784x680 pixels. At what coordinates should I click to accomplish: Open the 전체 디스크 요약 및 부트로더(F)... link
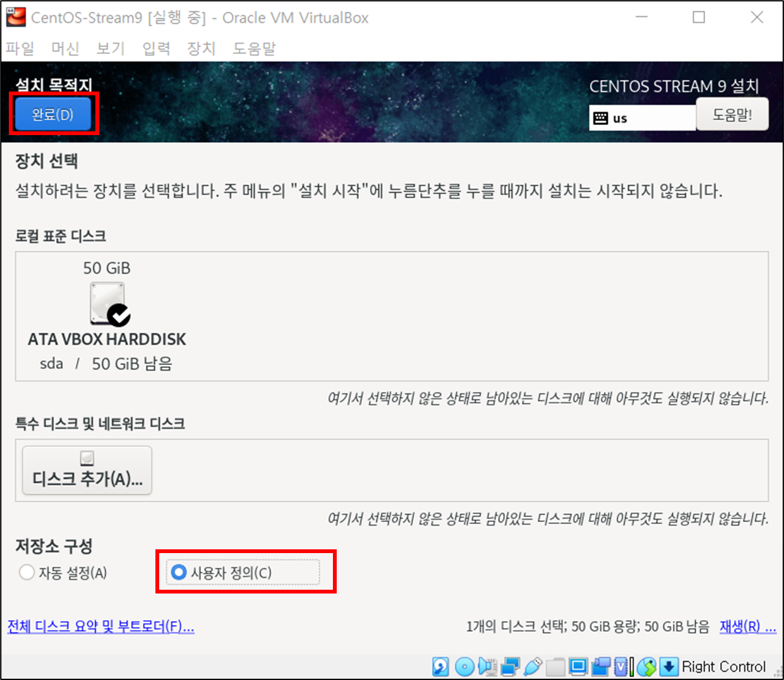(x=100, y=626)
